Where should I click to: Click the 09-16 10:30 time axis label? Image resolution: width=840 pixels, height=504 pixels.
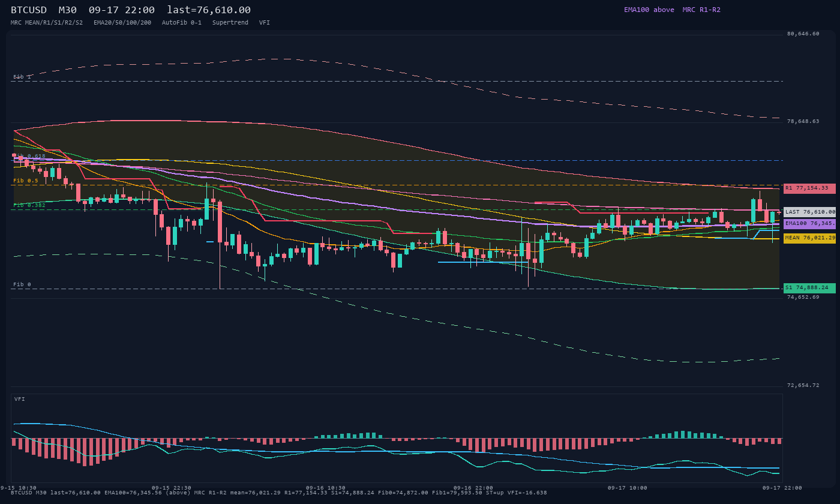coord(326,488)
